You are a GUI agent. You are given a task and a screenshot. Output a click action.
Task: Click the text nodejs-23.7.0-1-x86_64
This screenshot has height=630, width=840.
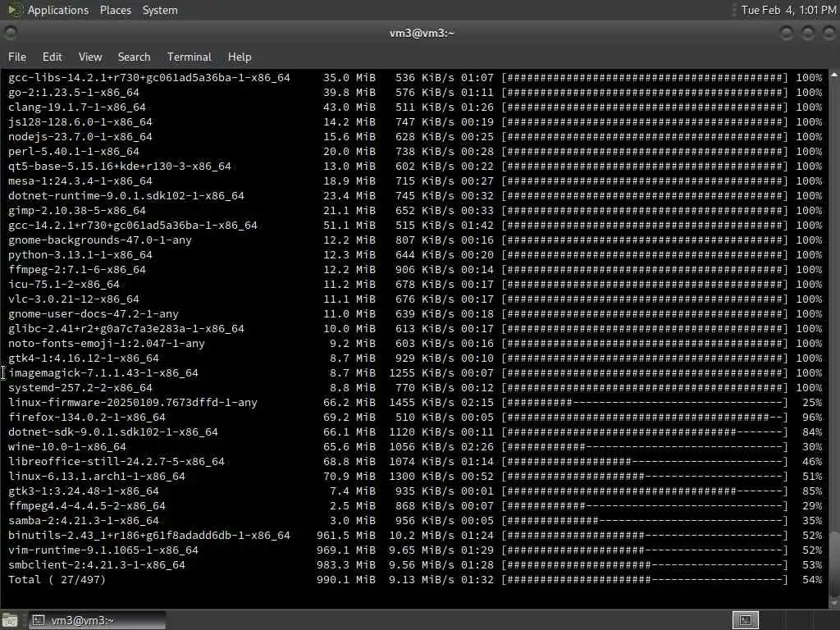pos(80,137)
